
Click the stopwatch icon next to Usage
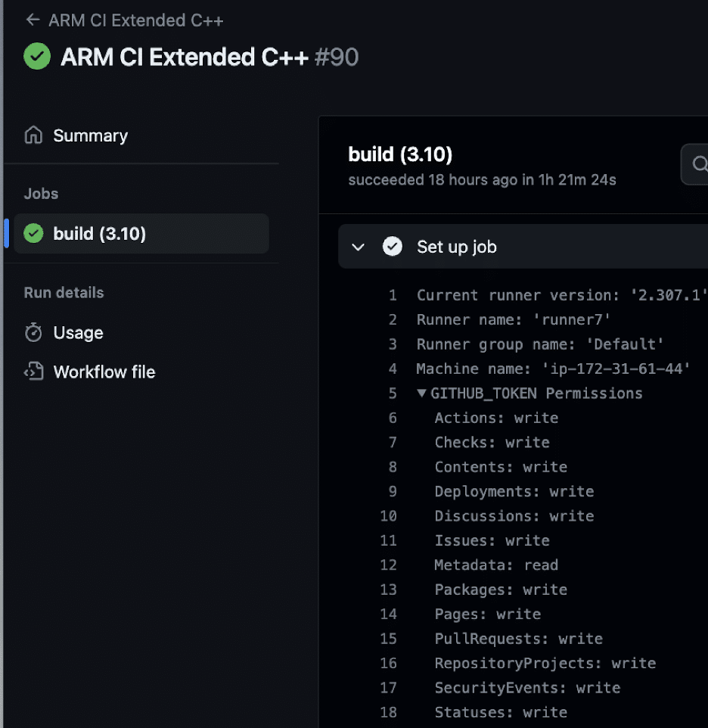click(x=33, y=332)
